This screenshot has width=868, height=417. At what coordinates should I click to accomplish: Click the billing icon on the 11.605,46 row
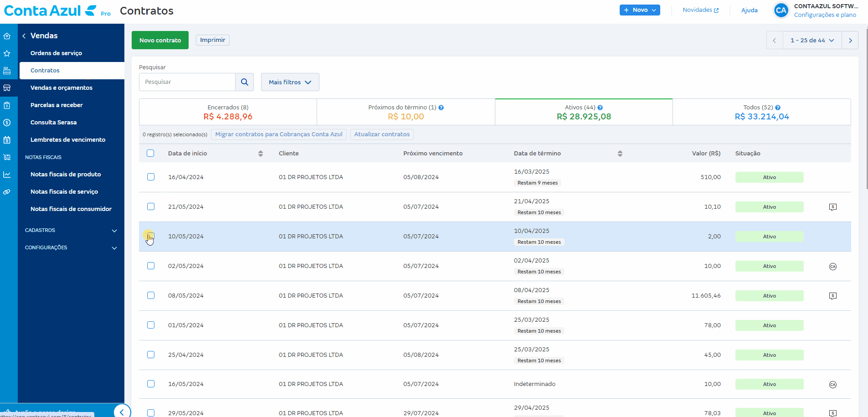(832, 296)
